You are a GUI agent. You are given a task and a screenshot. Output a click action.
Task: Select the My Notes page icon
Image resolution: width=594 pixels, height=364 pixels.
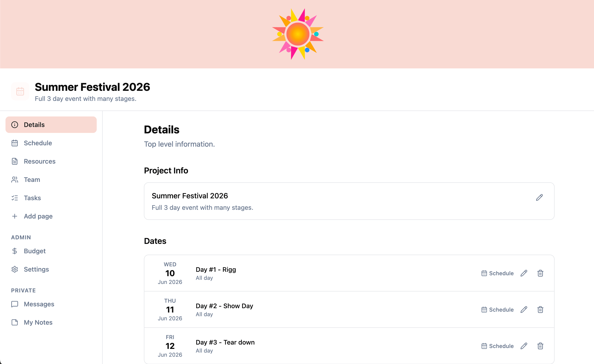click(15, 322)
